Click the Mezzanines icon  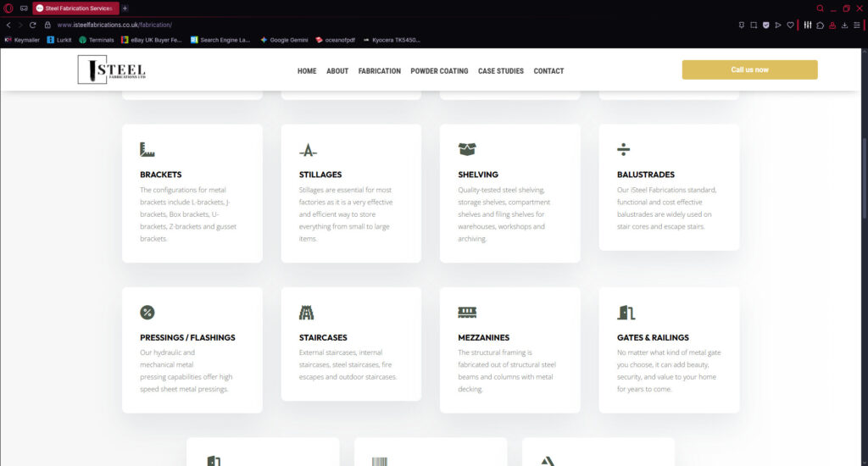coord(467,313)
